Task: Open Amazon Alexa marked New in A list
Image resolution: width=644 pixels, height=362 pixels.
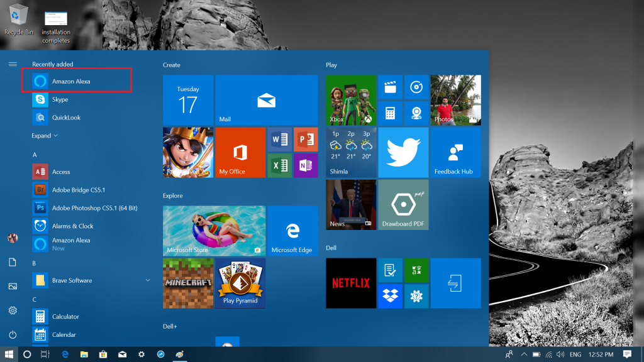Action: [91, 244]
